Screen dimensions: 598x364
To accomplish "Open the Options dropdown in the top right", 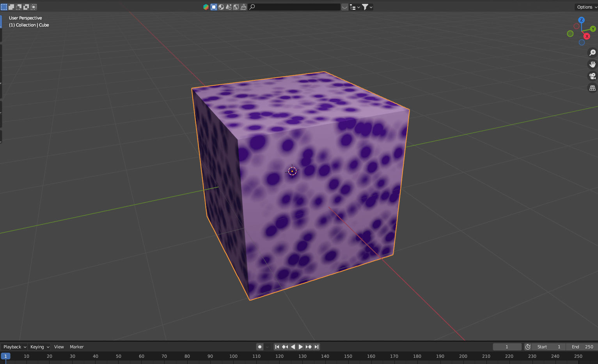I will tap(585, 7).
